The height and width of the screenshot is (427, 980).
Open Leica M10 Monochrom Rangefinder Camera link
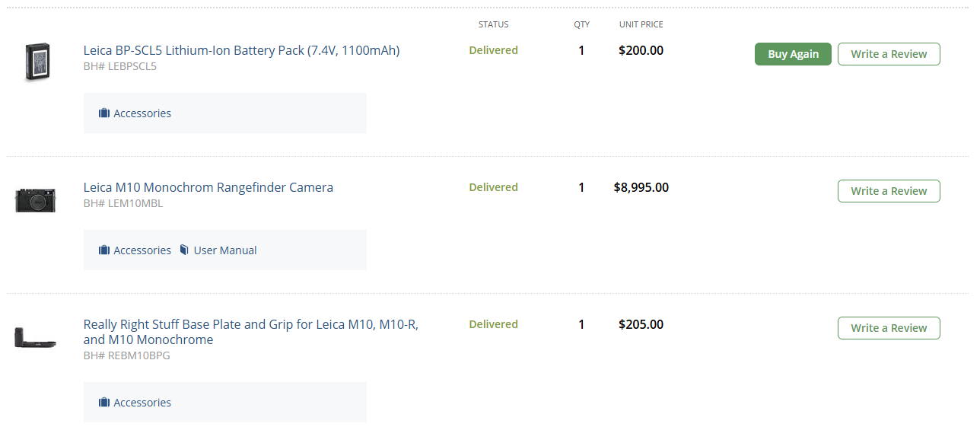208,187
